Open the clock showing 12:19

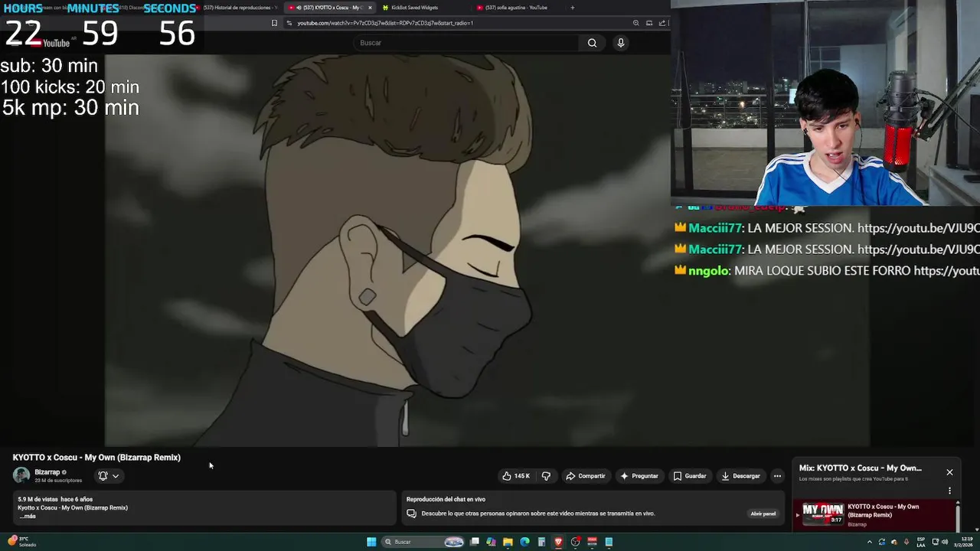click(964, 542)
